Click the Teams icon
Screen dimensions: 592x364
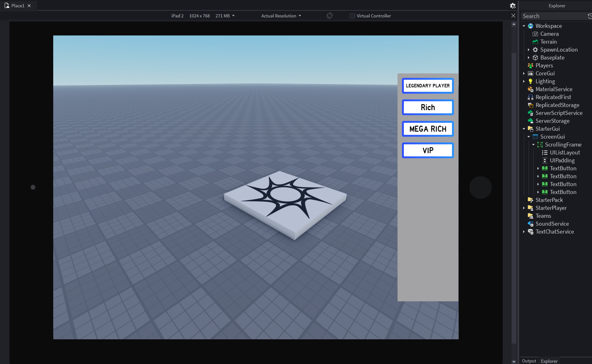point(531,216)
